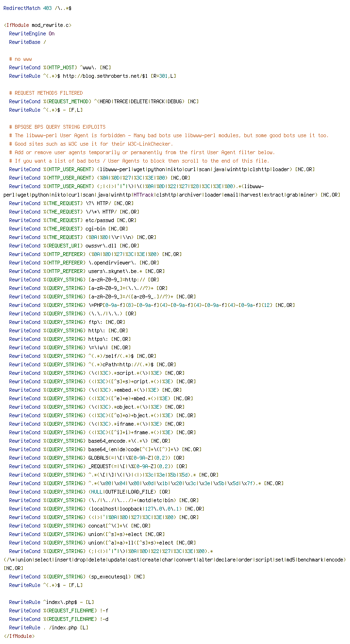This screenshot has height=644, width=350.
Task: Place cursor on the RewriteBase / line
Action: point(27,42)
